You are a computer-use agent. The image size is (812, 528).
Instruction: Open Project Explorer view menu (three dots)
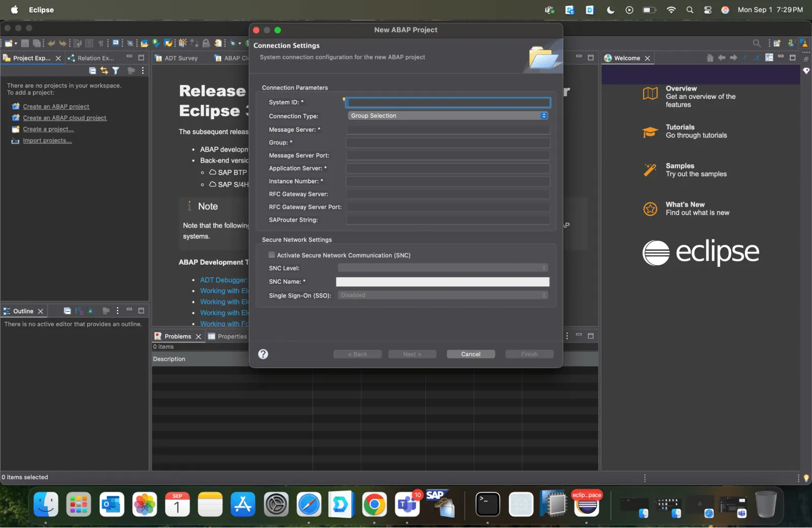143,71
